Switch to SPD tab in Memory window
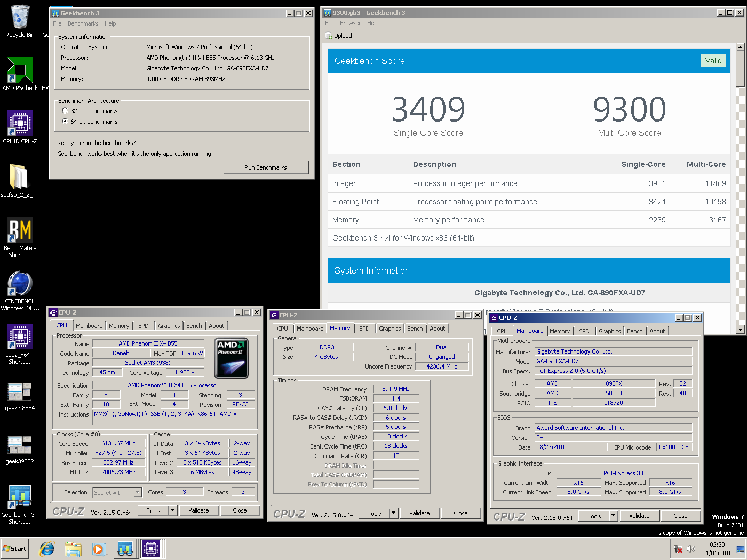This screenshot has height=560, width=747. (364, 329)
